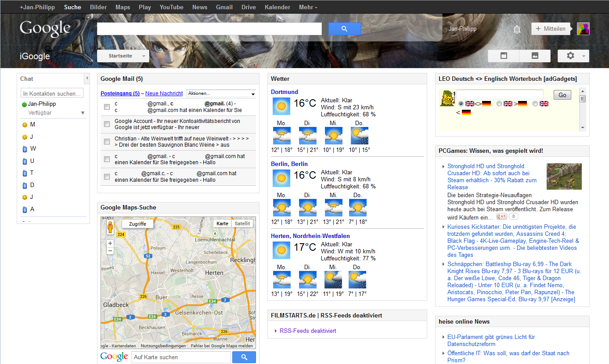This screenshot has width=609, height=364.
Task: Click Dortmund's Thursday rain forecast icon
Action: point(360,136)
